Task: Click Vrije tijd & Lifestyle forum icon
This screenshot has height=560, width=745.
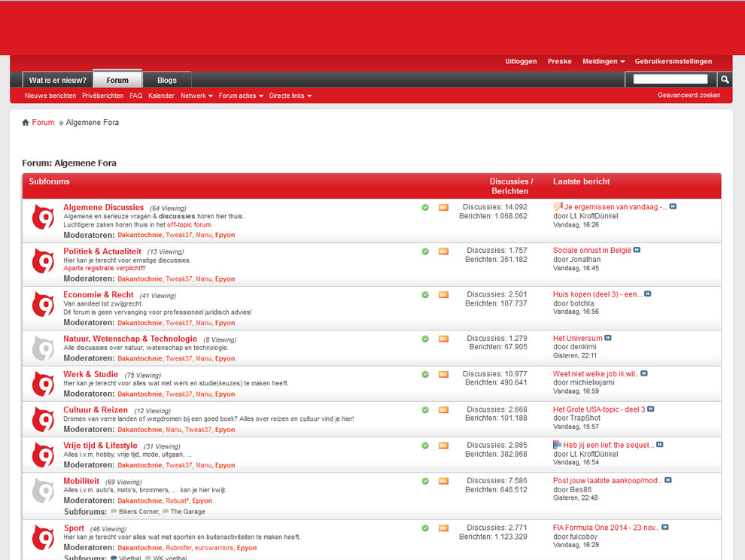Action: (x=43, y=455)
